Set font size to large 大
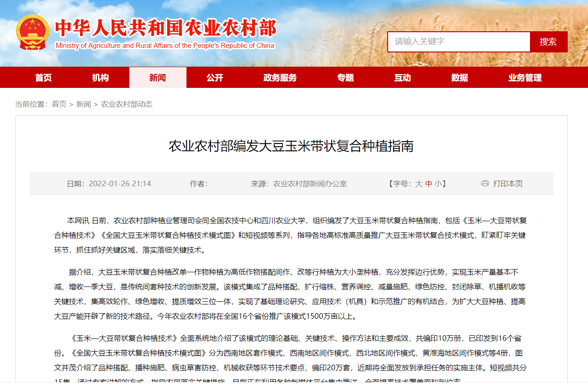588x384 pixels. click(x=419, y=184)
